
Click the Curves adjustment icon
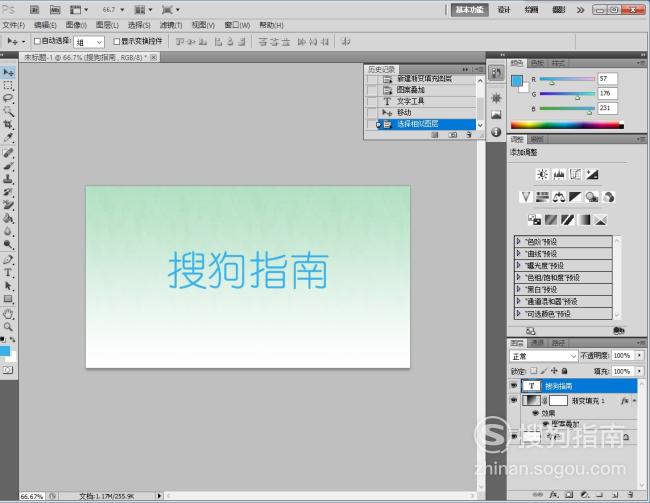click(x=575, y=175)
